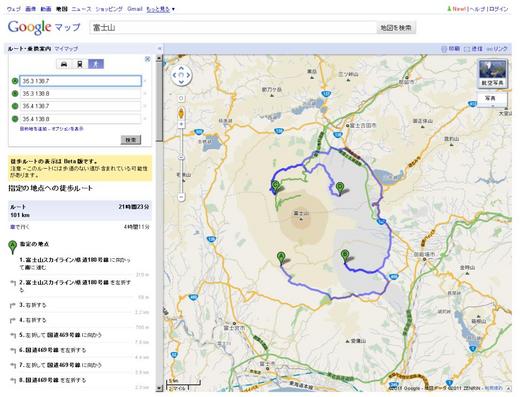Select the train transit directions mode
This screenshot has height=397, width=520.
(x=80, y=64)
